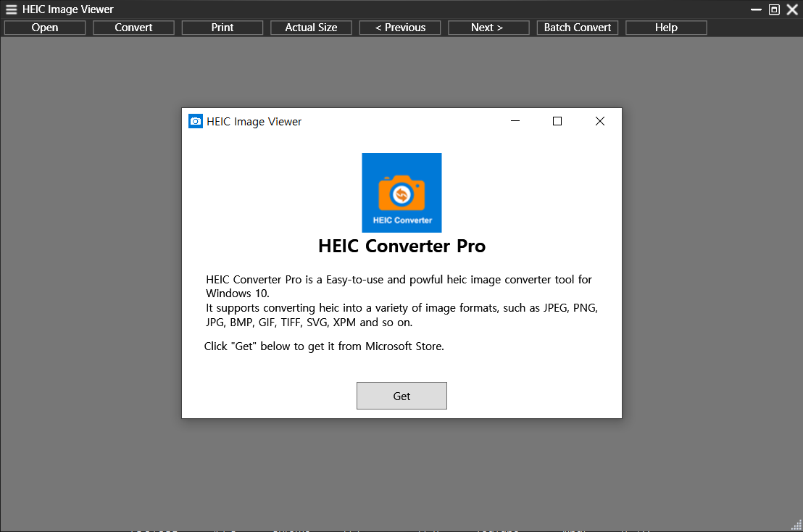
Task: Maximize the HEIC Converter Pro dialog
Action: point(557,121)
